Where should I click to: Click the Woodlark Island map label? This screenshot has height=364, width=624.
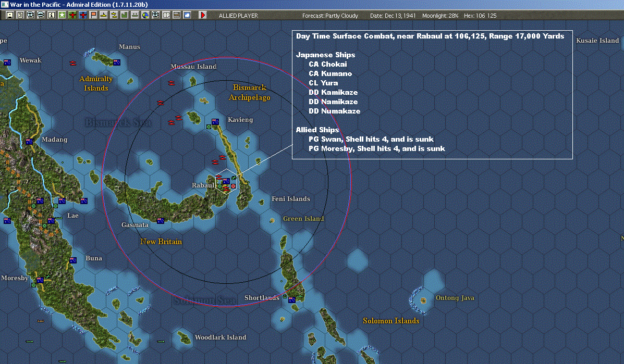pos(221,337)
